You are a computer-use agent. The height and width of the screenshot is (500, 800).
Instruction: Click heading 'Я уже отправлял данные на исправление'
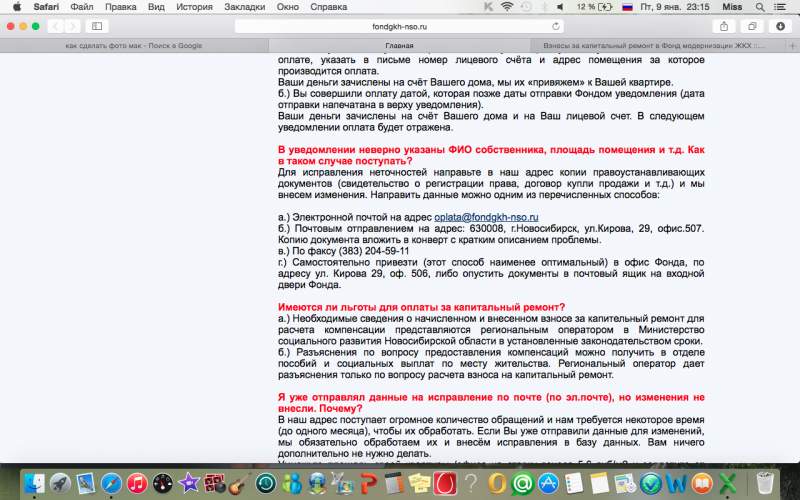[491, 403]
